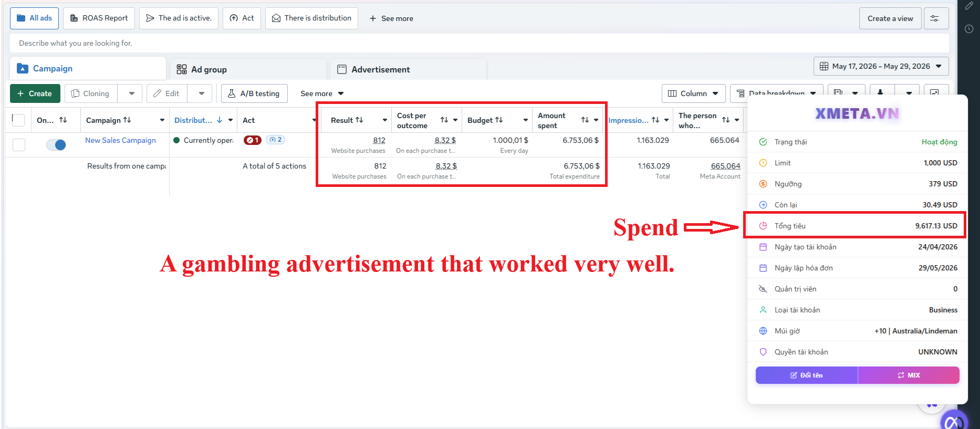
Task: Check the New Sales Campaign row checkbox
Action: pos(19,145)
